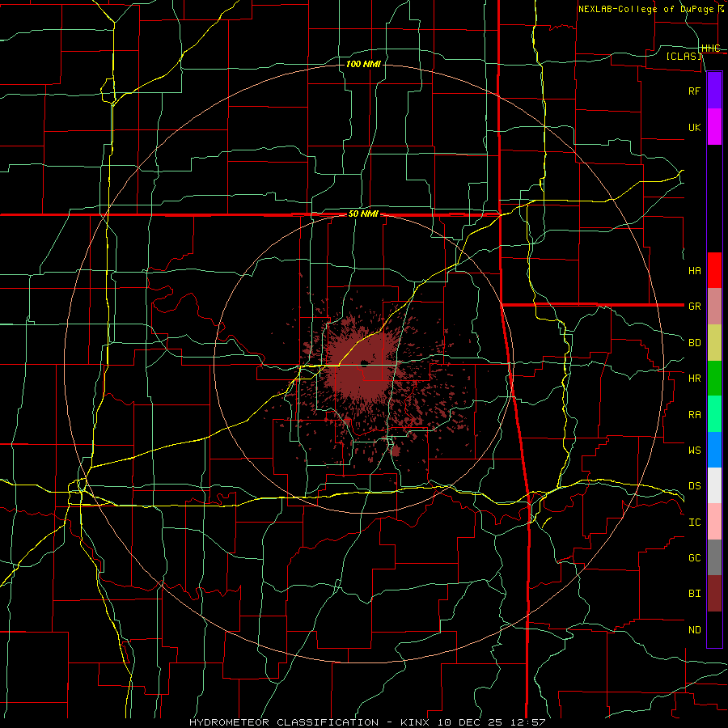
Task: Click the light pink IC color swatch
Action: [x=714, y=522]
